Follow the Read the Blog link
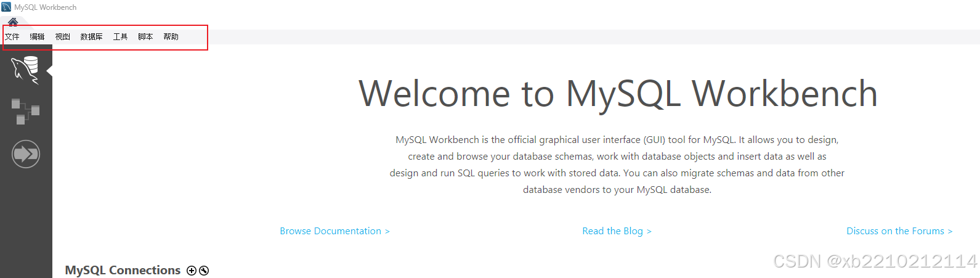Viewport: 980px width, 278px height. [617, 231]
